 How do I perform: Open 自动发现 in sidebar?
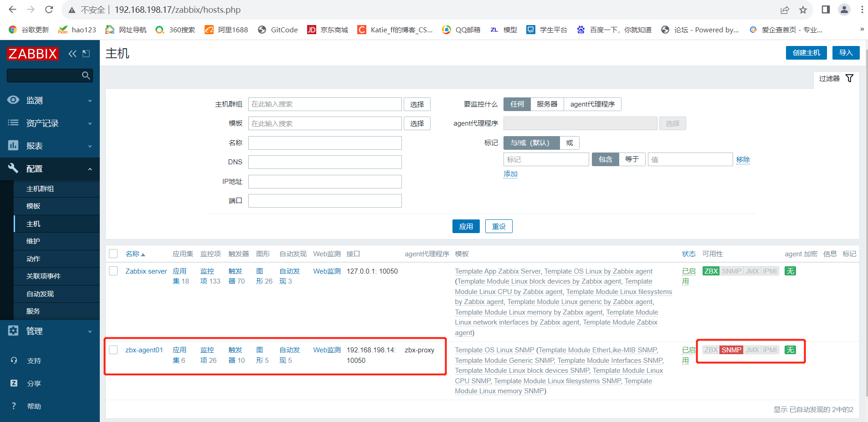pos(57,294)
